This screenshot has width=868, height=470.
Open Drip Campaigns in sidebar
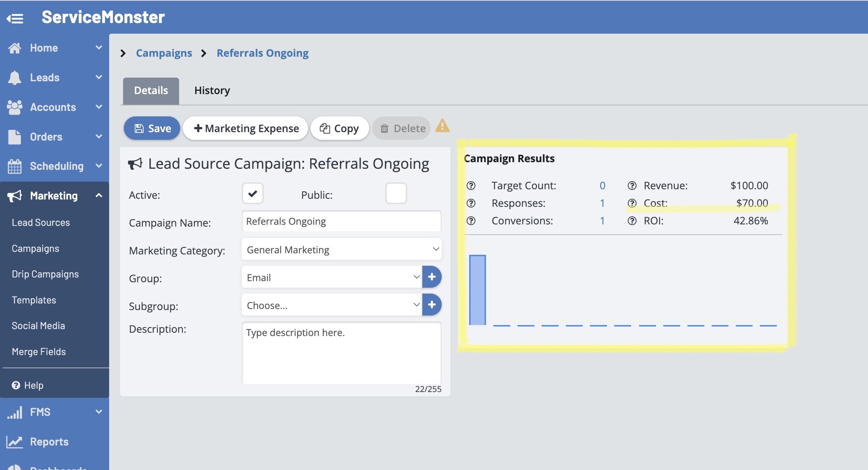tap(45, 274)
